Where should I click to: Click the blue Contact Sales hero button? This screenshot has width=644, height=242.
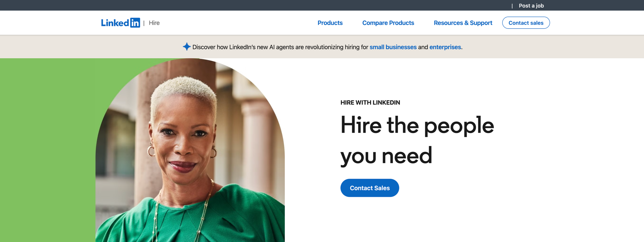(370, 188)
